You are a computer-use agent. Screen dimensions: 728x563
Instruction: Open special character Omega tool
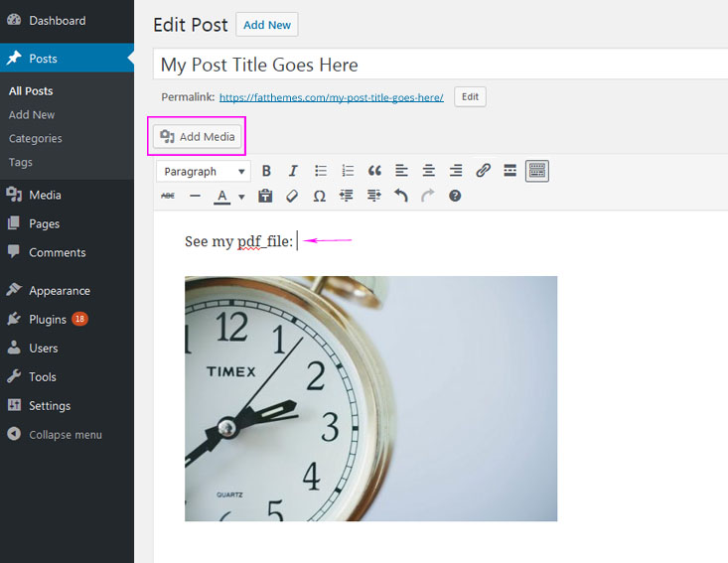(320, 196)
